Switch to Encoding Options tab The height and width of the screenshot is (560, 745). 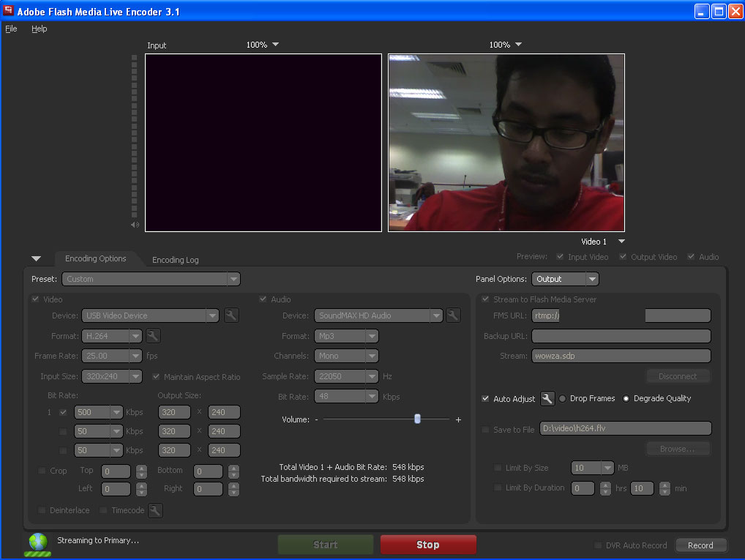(x=95, y=258)
